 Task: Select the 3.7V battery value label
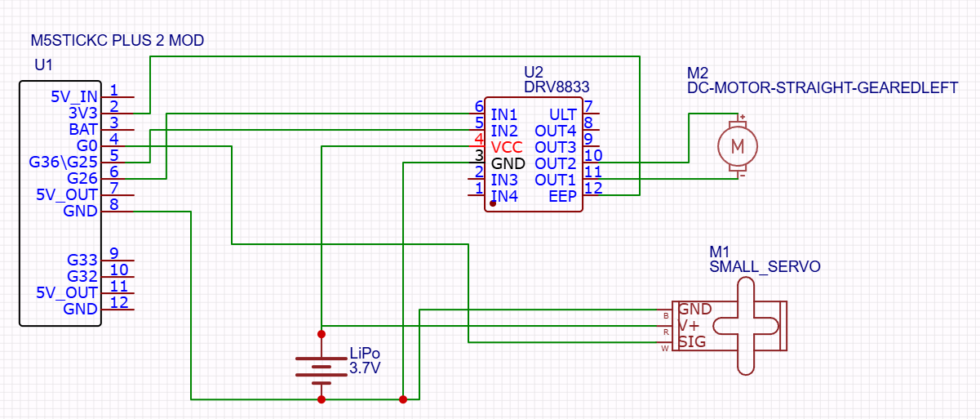click(365, 368)
